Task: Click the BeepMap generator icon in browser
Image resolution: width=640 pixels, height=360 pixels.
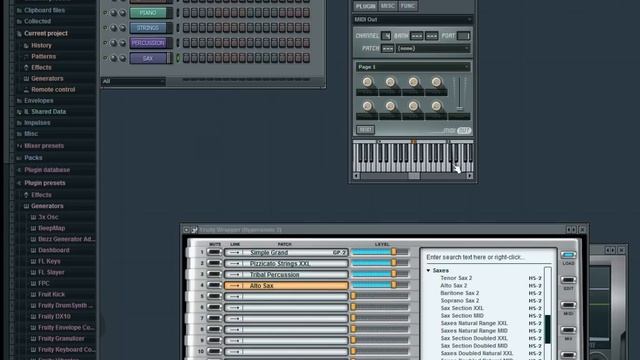Action: point(33,228)
